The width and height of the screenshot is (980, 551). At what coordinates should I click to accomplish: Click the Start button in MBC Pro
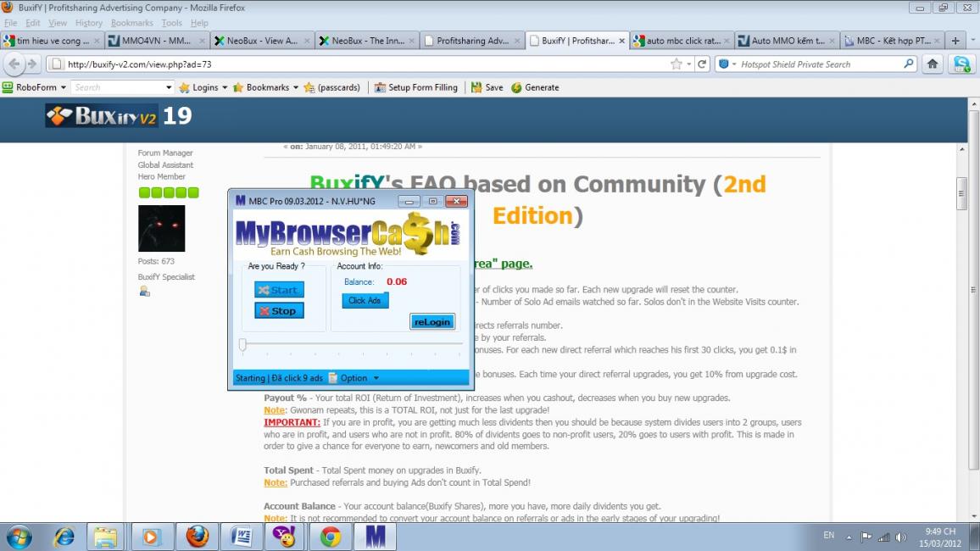pyautogui.click(x=279, y=290)
